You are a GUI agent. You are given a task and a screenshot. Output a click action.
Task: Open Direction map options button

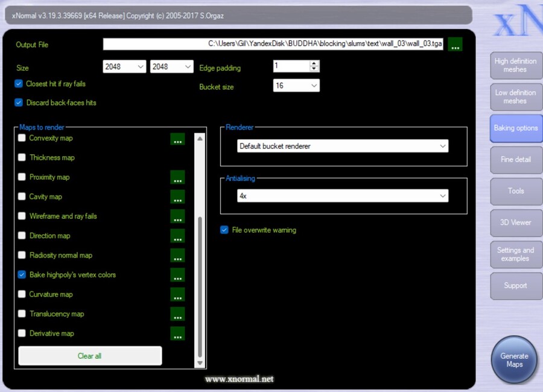[177, 236]
